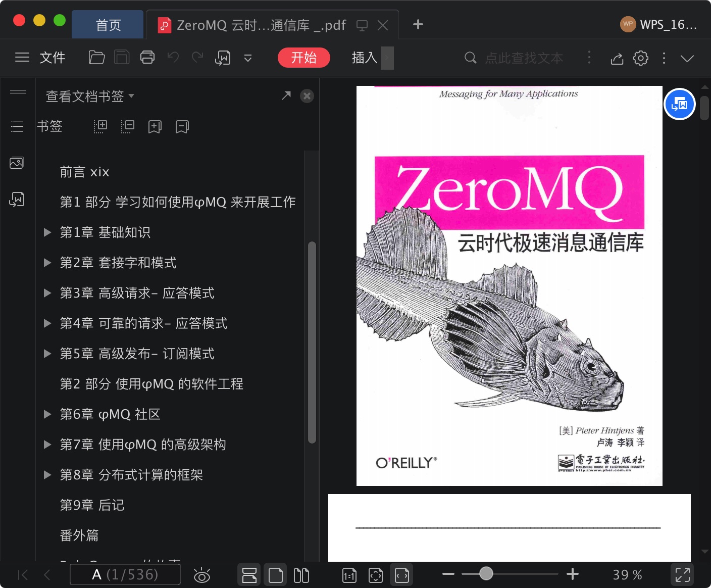
Task: Click the add bookmark icon
Action: 155,127
